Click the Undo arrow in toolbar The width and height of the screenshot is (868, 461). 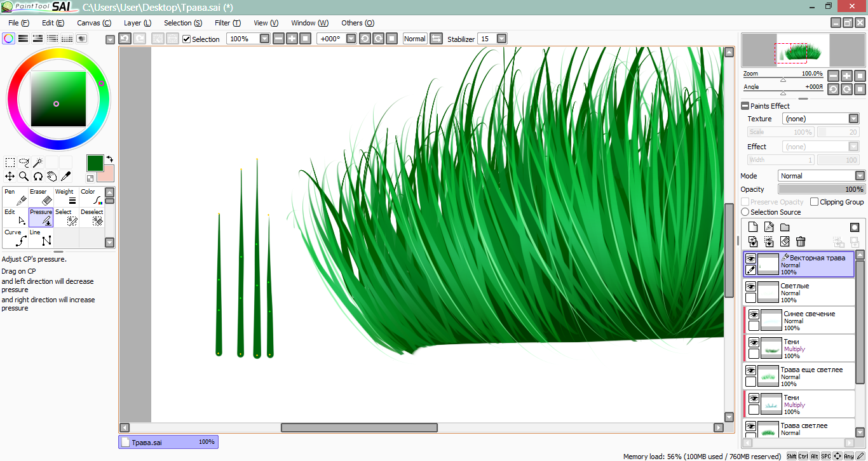point(125,39)
